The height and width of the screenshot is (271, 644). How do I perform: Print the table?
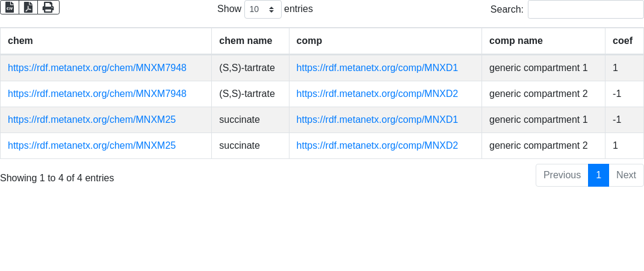48,7
